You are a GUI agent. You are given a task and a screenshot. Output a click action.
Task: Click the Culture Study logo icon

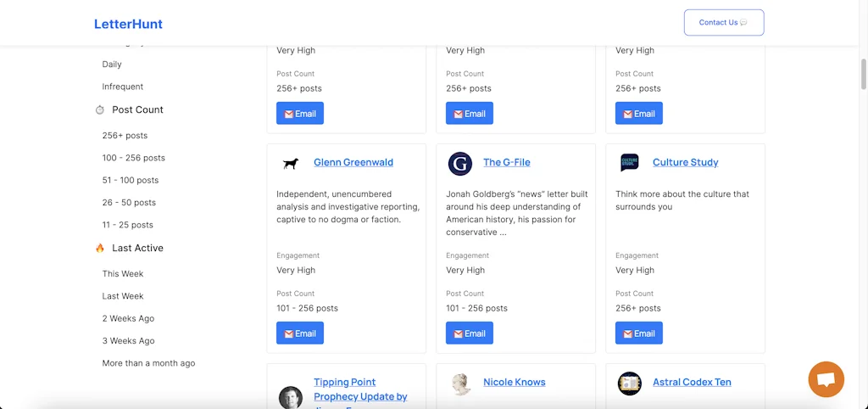coord(629,162)
